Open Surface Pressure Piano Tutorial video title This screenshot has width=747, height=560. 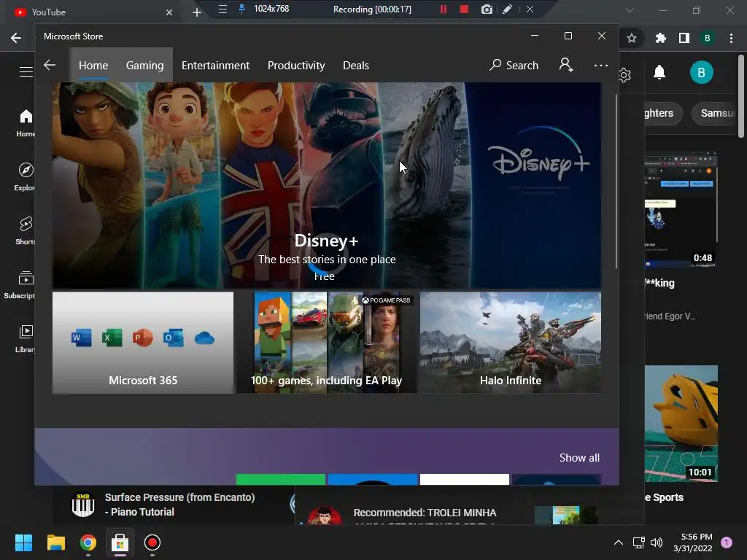coord(179,505)
